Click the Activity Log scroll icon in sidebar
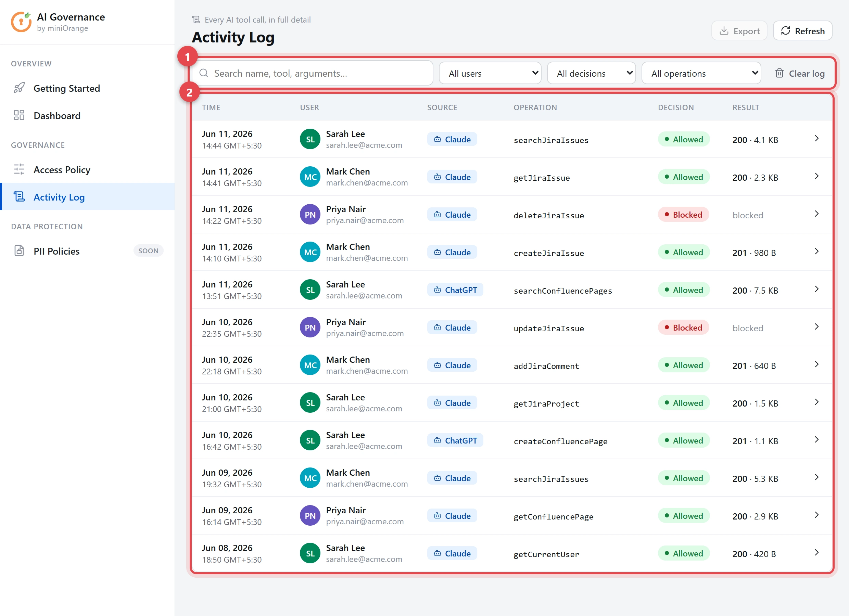 [19, 197]
